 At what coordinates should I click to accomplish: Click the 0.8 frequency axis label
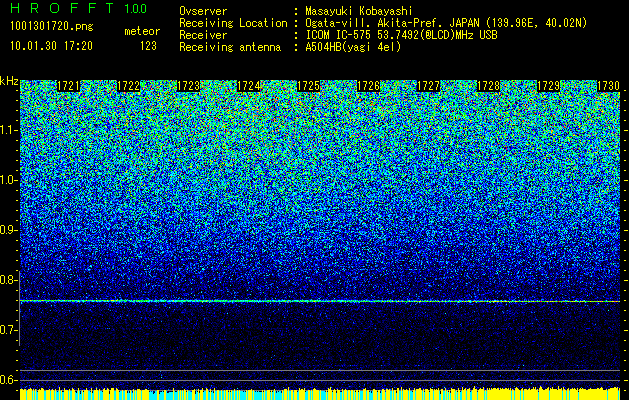pos(8,280)
